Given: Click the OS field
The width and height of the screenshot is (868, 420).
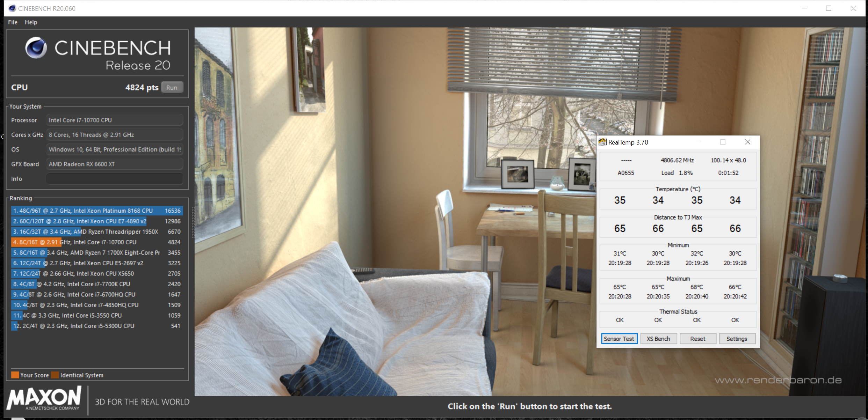Looking at the screenshot, I should pos(115,149).
